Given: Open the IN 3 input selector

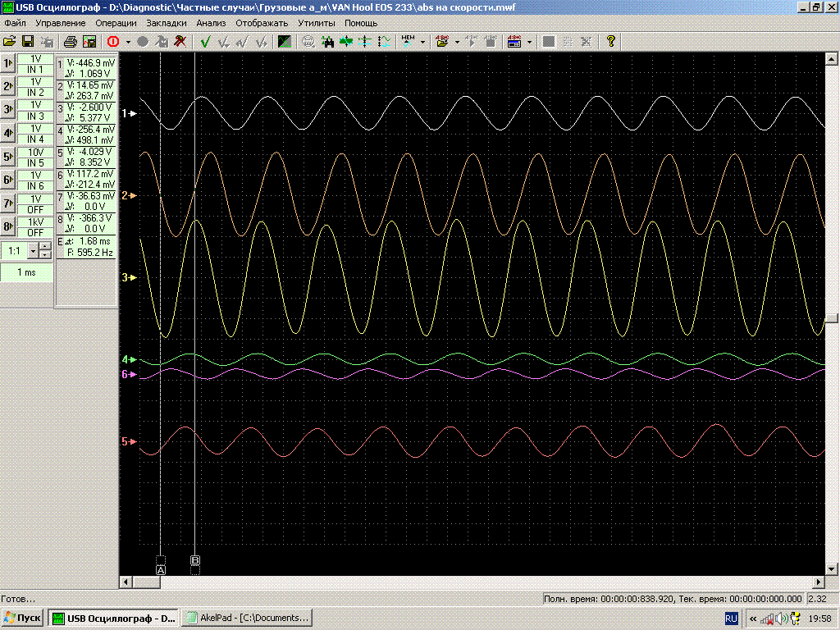Looking at the screenshot, I should [x=35, y=116].
